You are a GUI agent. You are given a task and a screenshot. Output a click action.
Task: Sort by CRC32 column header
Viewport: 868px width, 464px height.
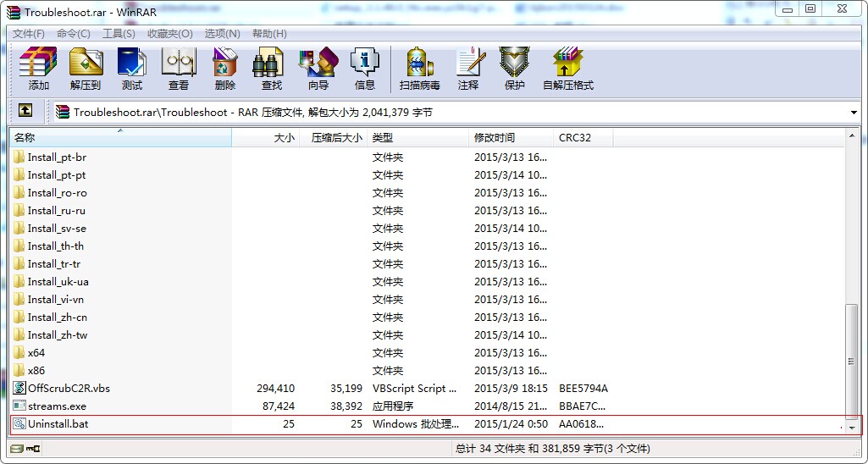coord(583,137)
